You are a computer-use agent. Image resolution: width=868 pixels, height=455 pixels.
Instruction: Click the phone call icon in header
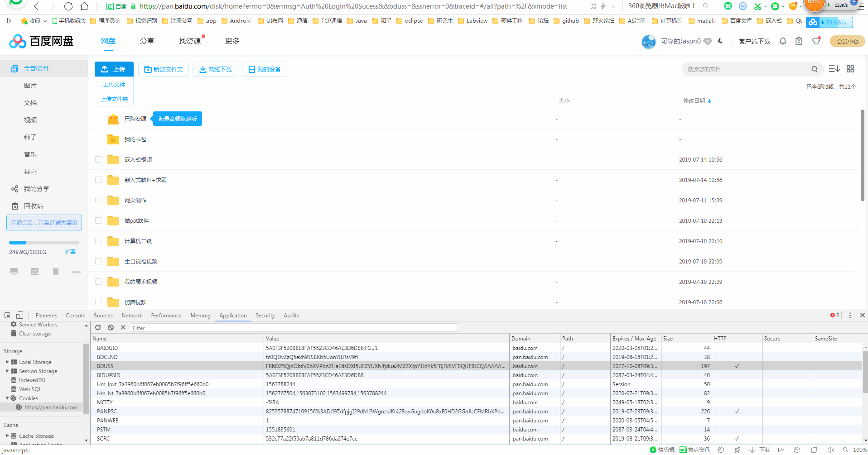pos(720,41)
